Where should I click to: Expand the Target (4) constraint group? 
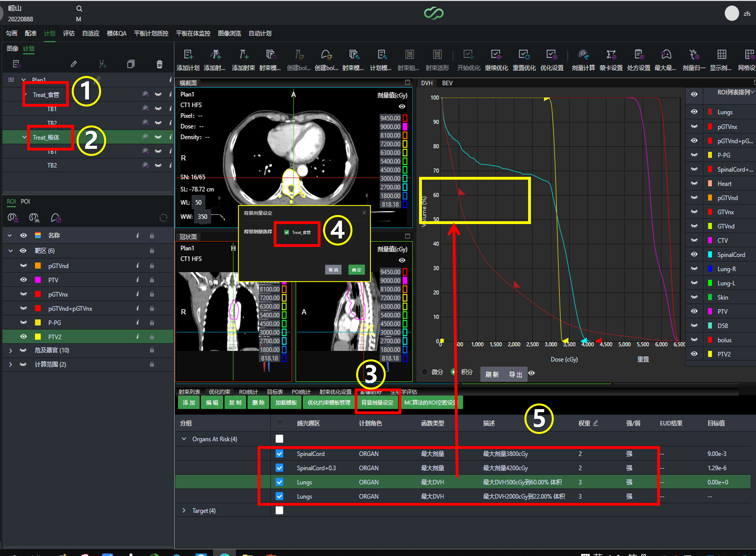click(x=184, y=511)
